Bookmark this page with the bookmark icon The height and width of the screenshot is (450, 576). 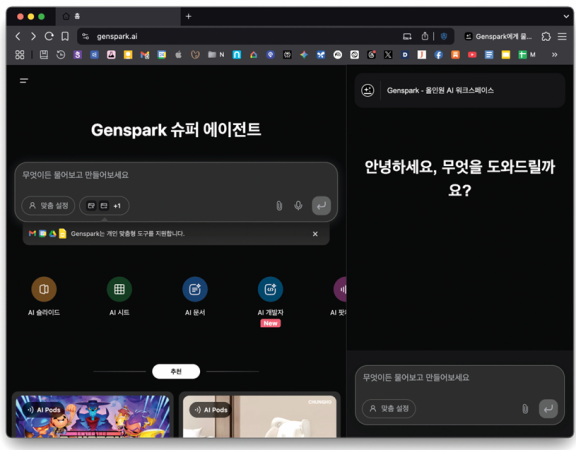coord(65,36)
